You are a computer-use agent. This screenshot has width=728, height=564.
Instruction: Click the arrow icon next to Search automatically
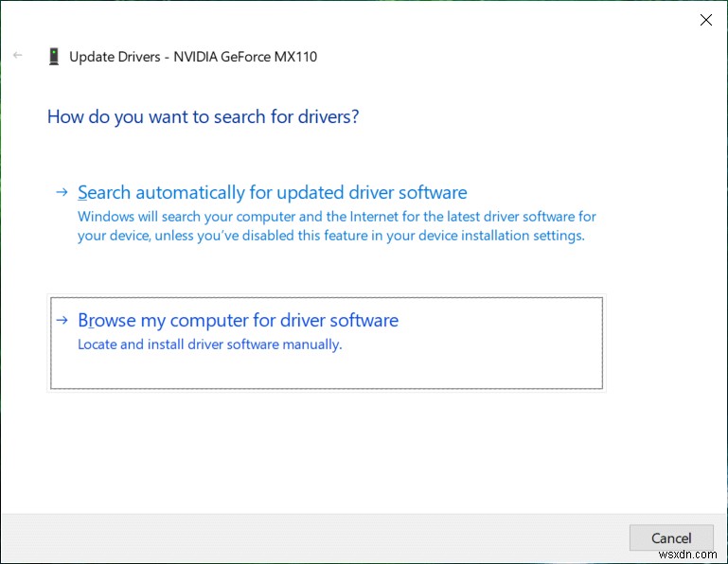pyautogui.click(x=62, y=192)
